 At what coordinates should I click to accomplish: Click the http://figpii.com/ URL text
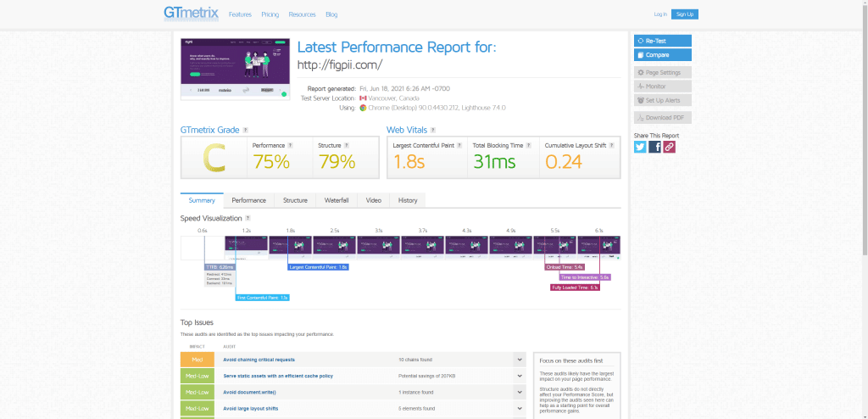click(340, 64)
